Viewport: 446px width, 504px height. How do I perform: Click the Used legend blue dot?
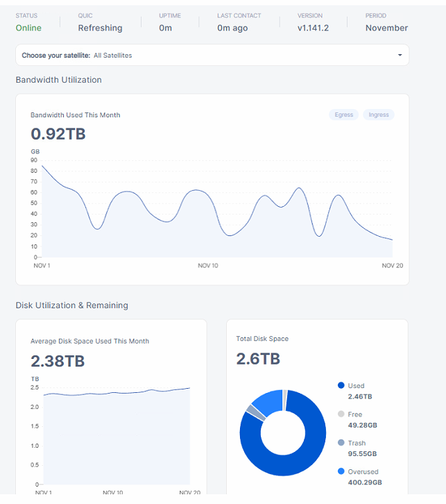[341, 385]
